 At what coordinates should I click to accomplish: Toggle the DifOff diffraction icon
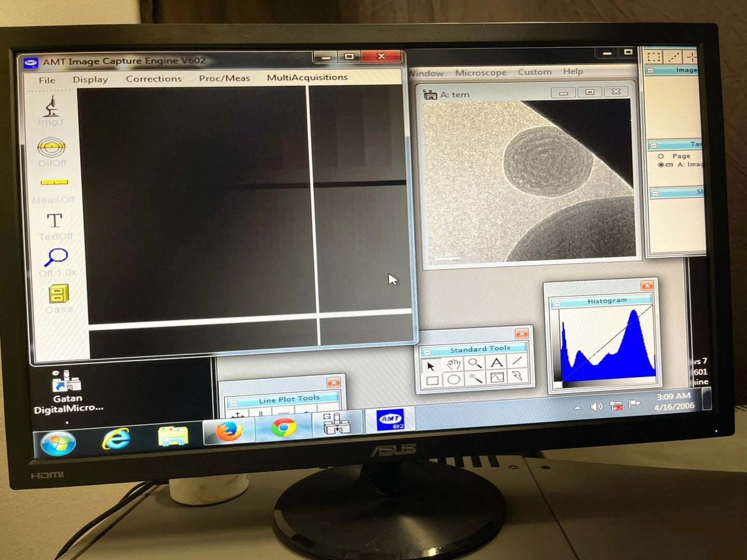51,147
